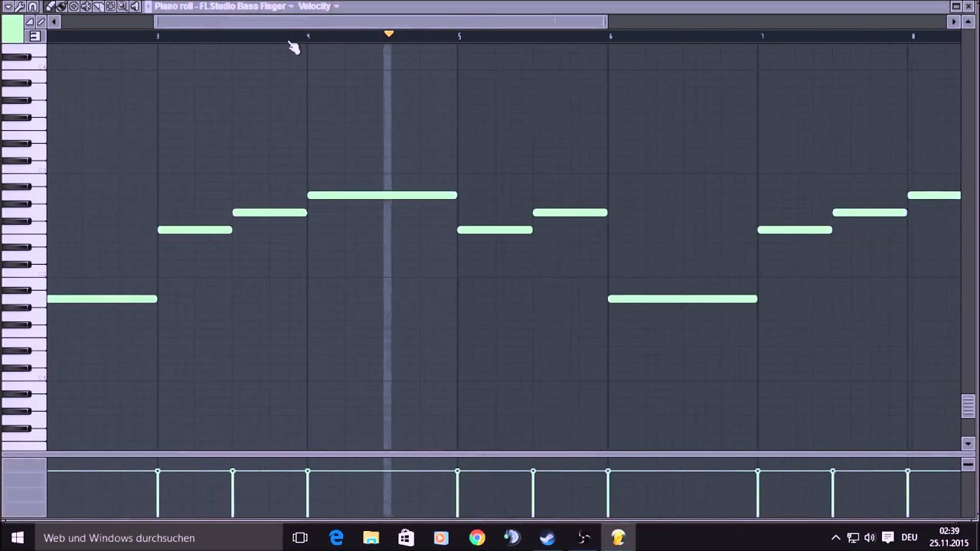Close the piano roll window
The image size is (980, 551).
[970, 6]
